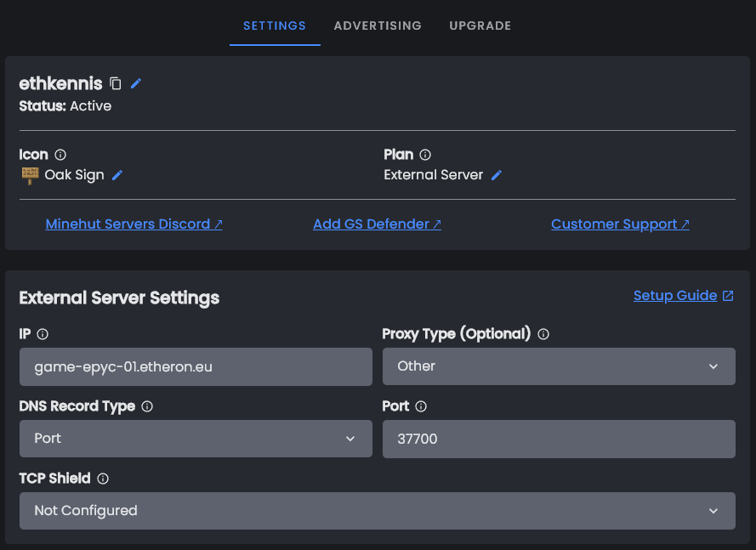Viewport: 756px width, 550px height.
Task: Click the info icon next to Plan
Action: (x=425, y=155)
